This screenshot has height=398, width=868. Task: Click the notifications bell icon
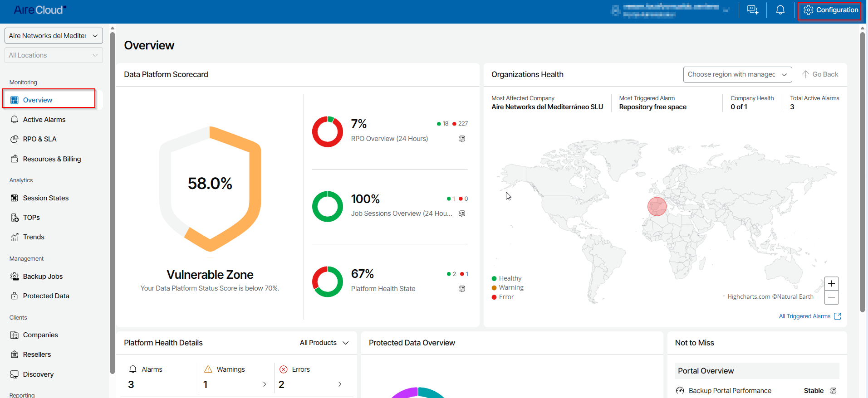(780, 10)
